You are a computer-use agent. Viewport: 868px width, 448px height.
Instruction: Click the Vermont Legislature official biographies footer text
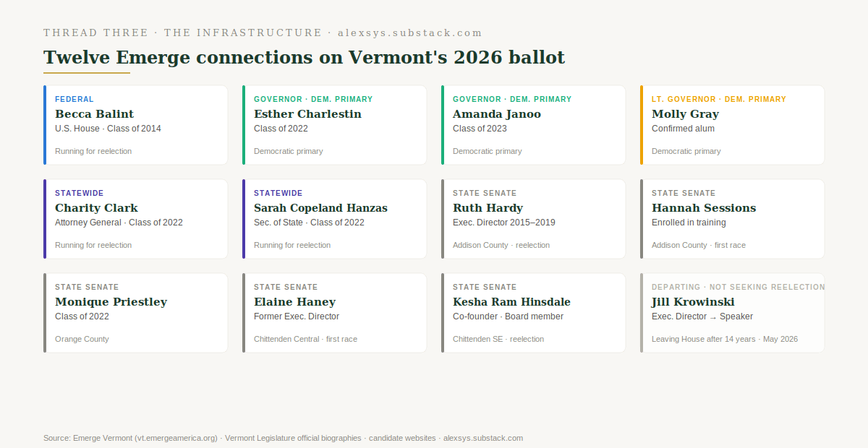[x=293, y=438]
